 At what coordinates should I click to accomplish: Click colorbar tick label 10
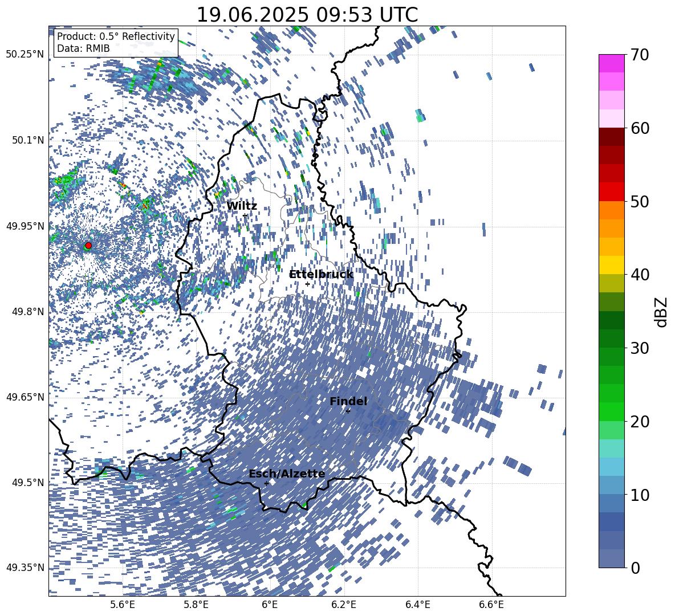click(639, 495)
